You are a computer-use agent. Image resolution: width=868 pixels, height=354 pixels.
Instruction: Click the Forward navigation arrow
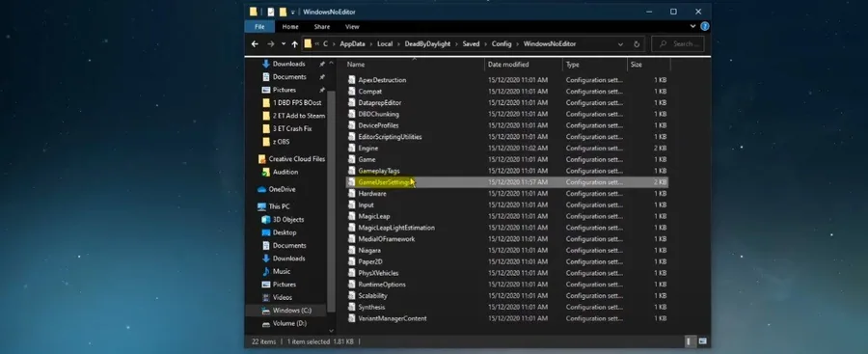[x=271, y=44]
